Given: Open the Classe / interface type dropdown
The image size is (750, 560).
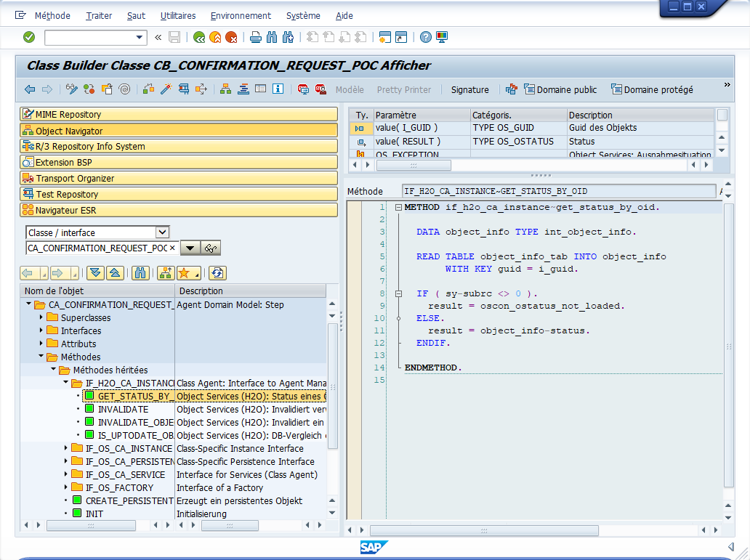Looking at the screenshot, I should [x=163, y=232].
